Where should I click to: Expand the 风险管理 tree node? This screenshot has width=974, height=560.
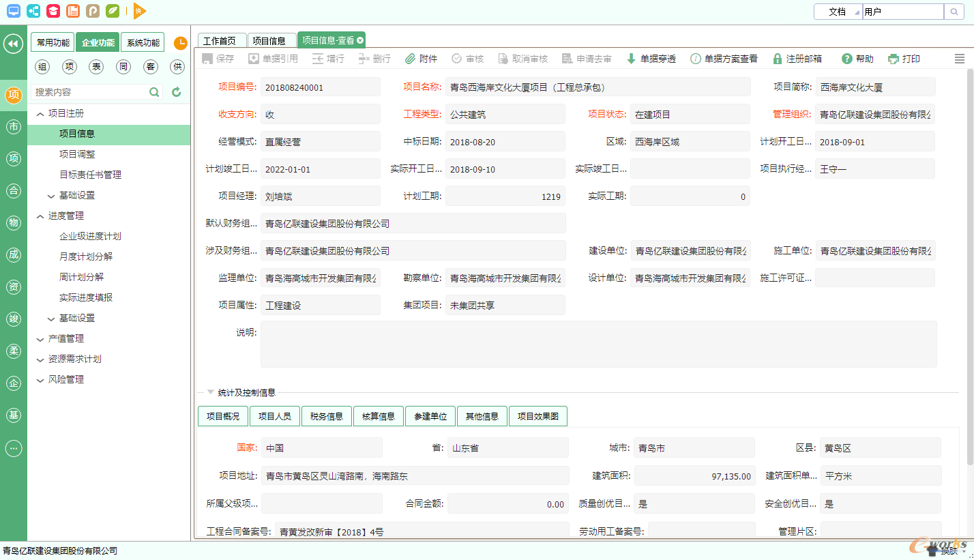point(40,380)
